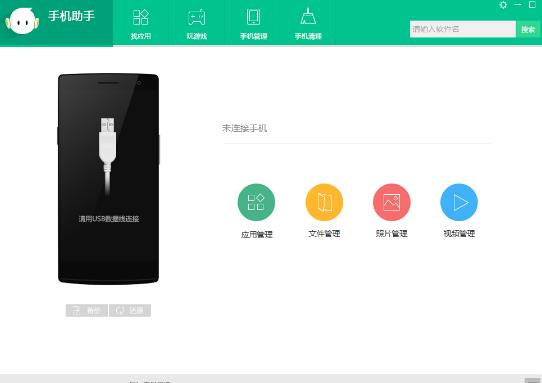The image size is (542, 383).
Task: Click the red 照片管理 photo management icon
Action: [x=392, y=202]
